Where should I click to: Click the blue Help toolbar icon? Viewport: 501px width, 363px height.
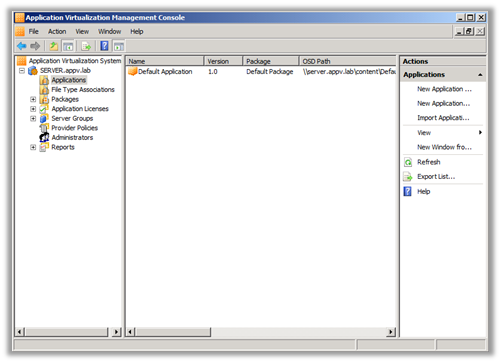(104, 46)
